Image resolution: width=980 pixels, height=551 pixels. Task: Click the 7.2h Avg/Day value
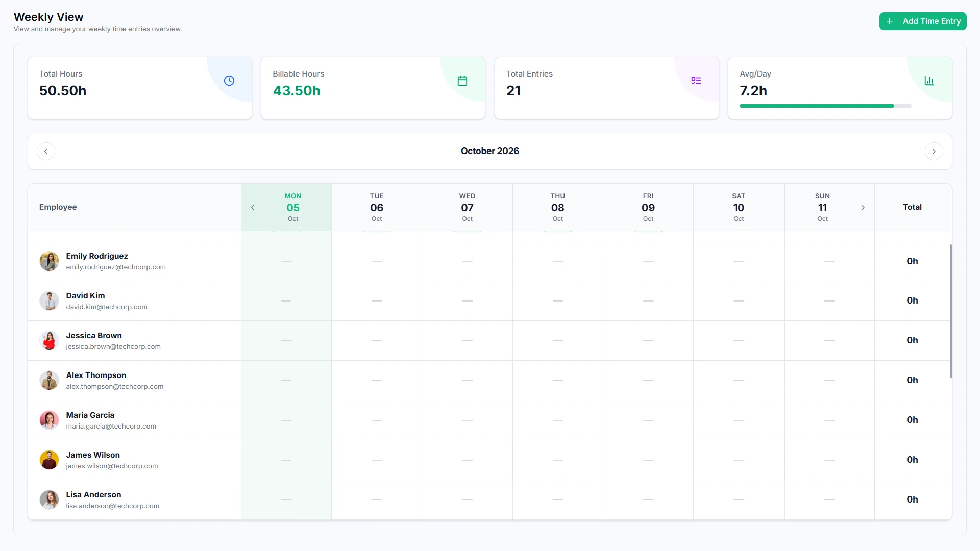pyautogui.click(x=753, y=91)
